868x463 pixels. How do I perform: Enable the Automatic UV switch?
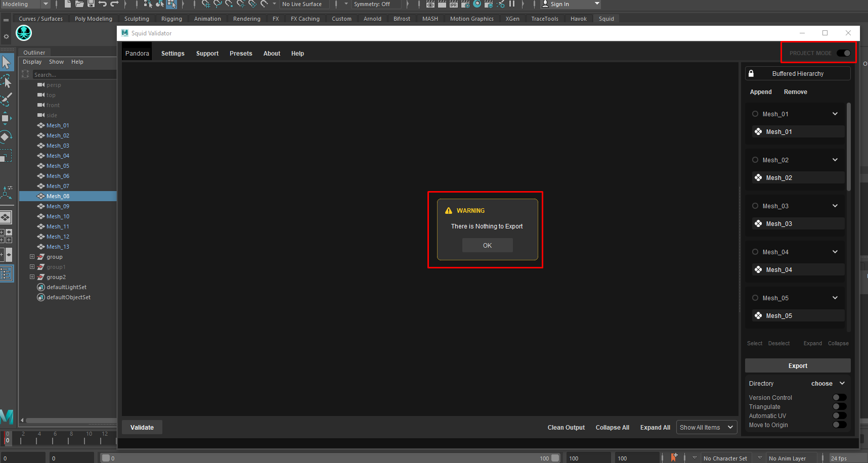coord(840,415)
